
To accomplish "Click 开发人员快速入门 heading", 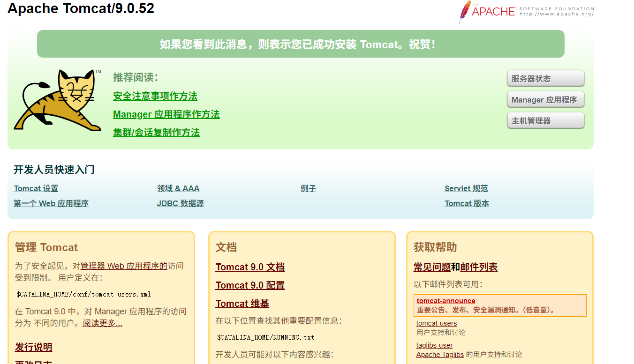I will 54,170.
